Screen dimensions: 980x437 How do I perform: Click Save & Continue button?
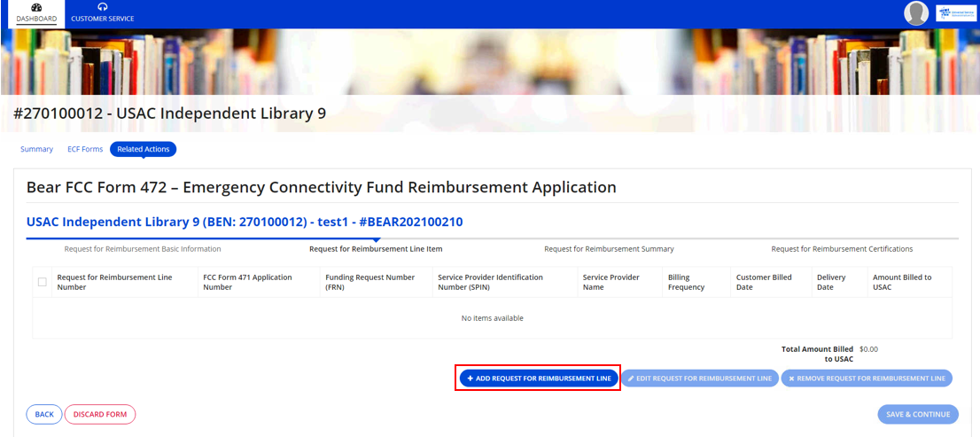point(917,414)
